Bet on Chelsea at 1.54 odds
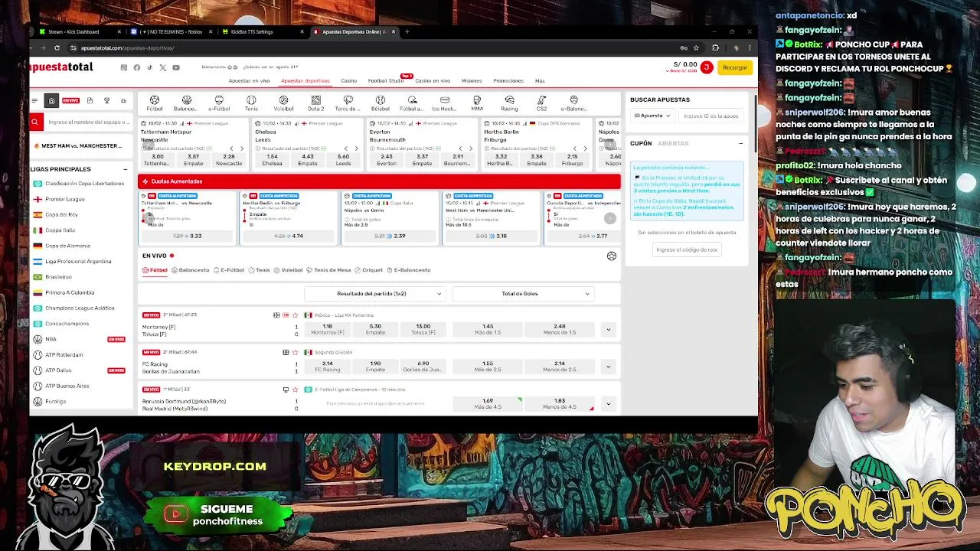 [273, 159]
